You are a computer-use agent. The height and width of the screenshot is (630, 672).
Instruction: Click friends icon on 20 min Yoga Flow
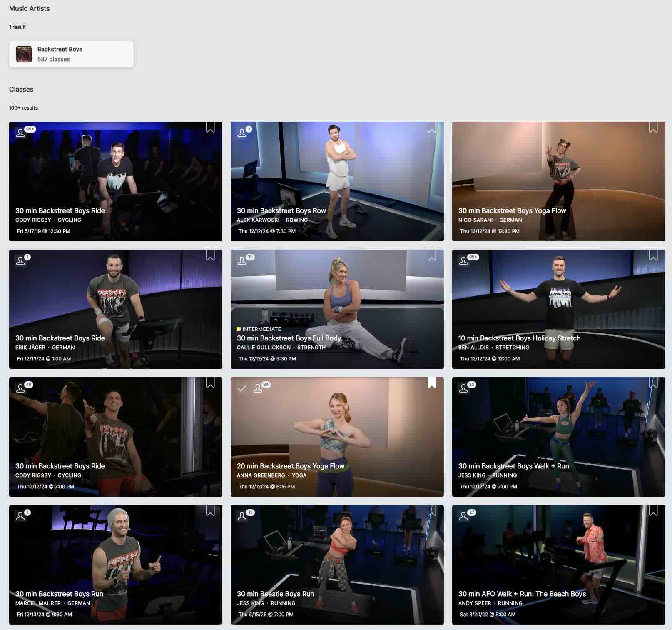tap(258, 388)
